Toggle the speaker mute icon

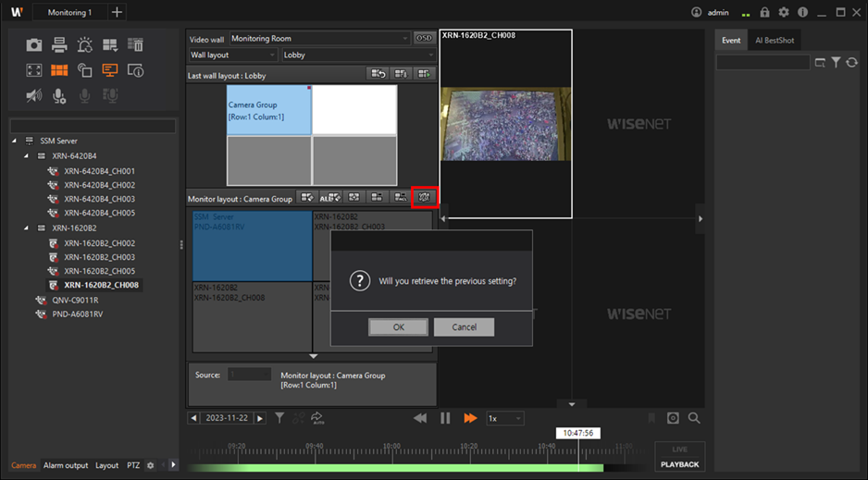(x=34, y=95)
